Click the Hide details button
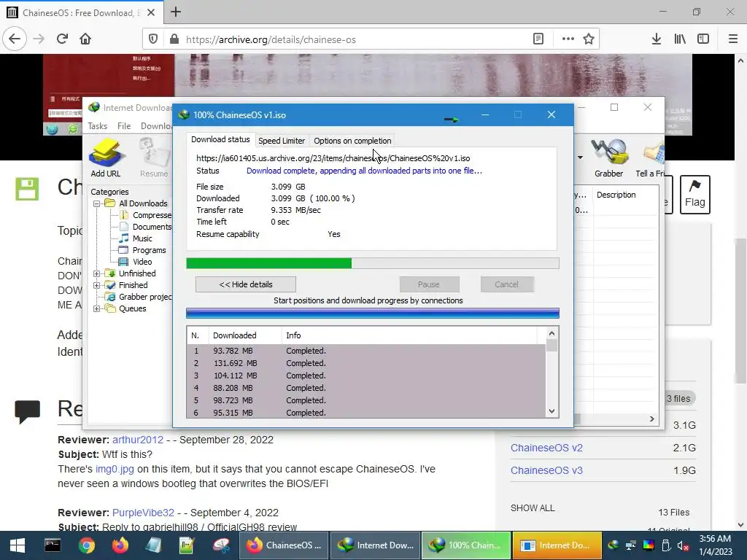The image size is (747, 560). coord(245,284)
